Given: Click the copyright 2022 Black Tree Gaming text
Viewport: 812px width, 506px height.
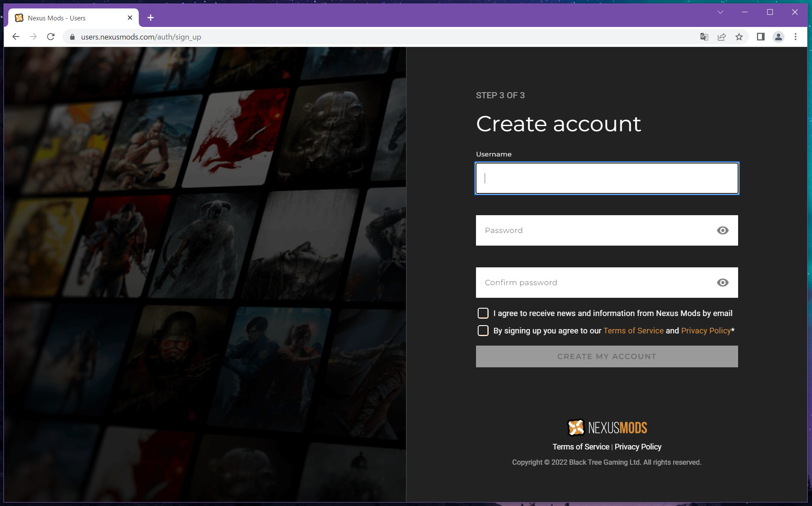Looking at the screenshot, I should [x=607, y=462].
